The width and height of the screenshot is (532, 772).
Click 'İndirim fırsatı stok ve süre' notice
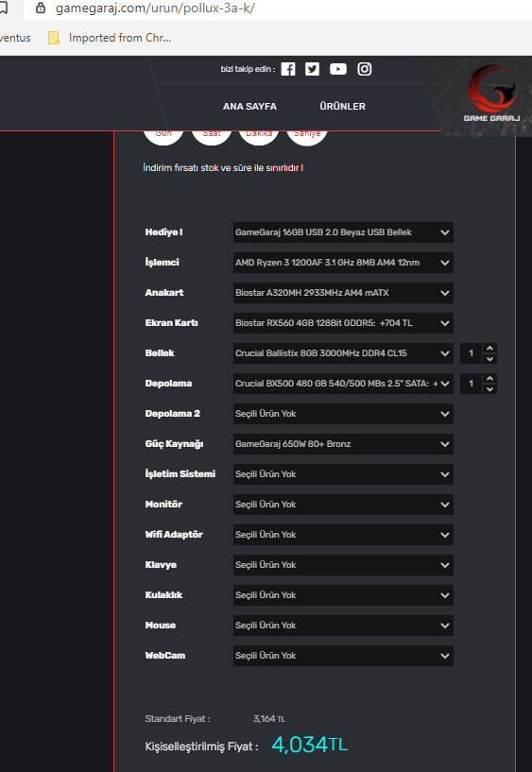(223, 168)
